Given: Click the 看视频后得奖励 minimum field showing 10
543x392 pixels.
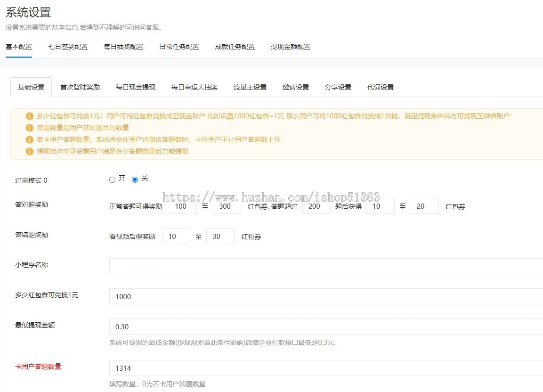Looking at the screenshot, I should click(x=176, y=237).
